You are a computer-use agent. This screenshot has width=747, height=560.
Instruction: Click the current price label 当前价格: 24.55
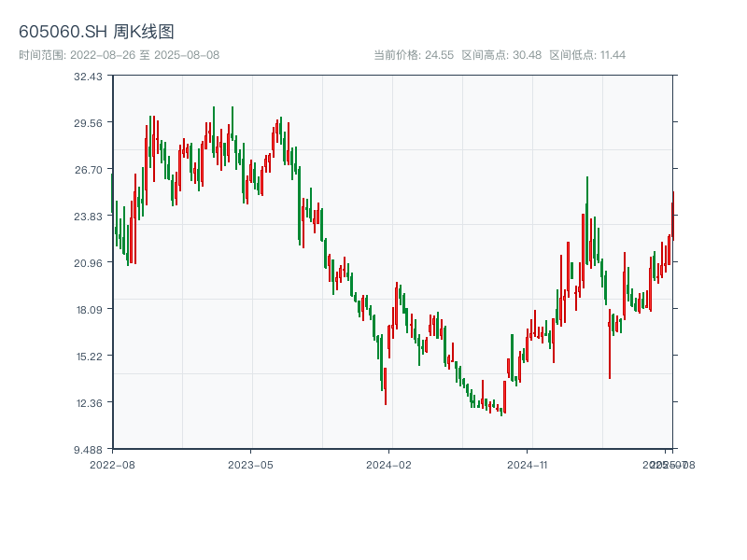(x=414, y=55)
